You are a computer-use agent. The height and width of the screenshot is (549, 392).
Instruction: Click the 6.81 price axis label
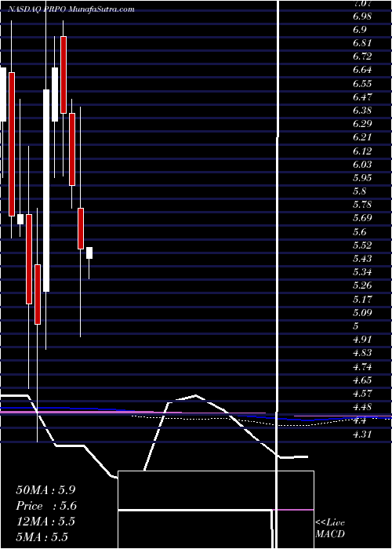click(362, 43)
